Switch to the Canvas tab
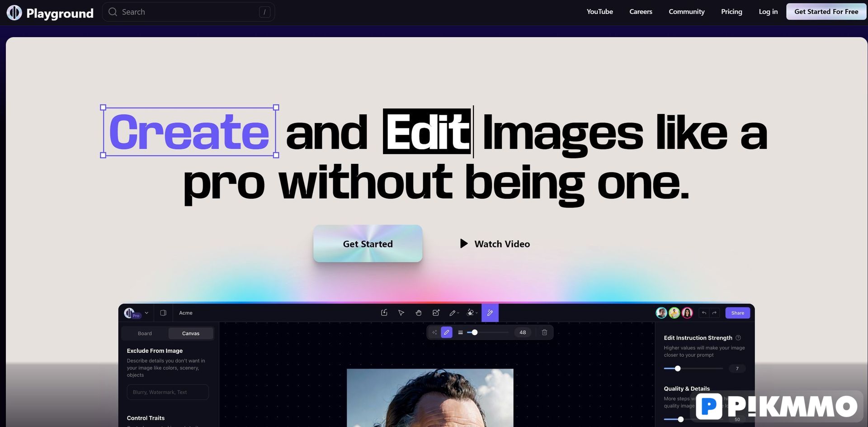Image resolution: width=868 pixels, height=427 pixels. click(191, 333)
